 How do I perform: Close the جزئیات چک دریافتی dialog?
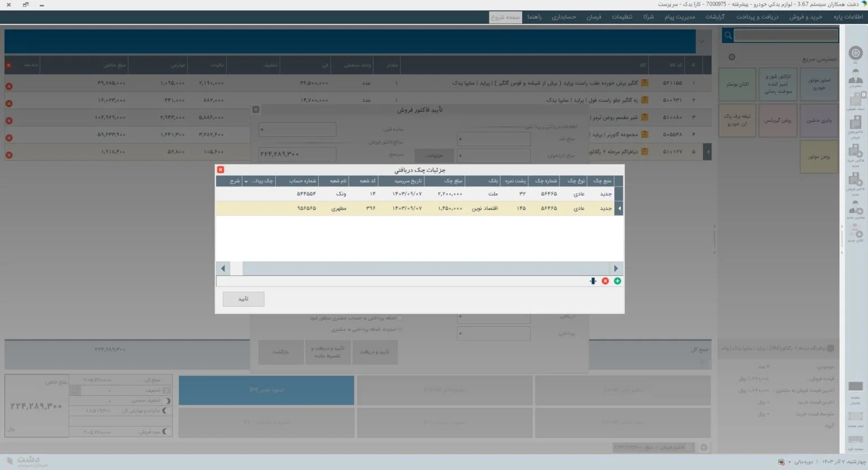coord(220,170)
